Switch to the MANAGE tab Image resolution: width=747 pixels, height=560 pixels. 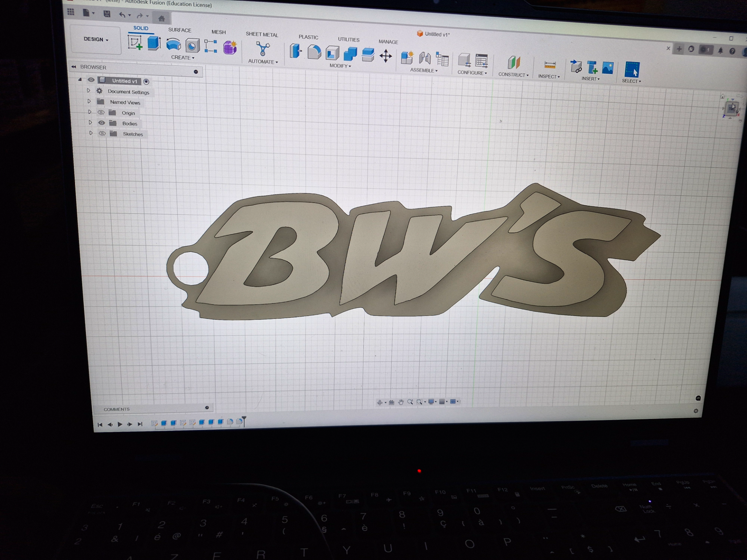point(388,42)
